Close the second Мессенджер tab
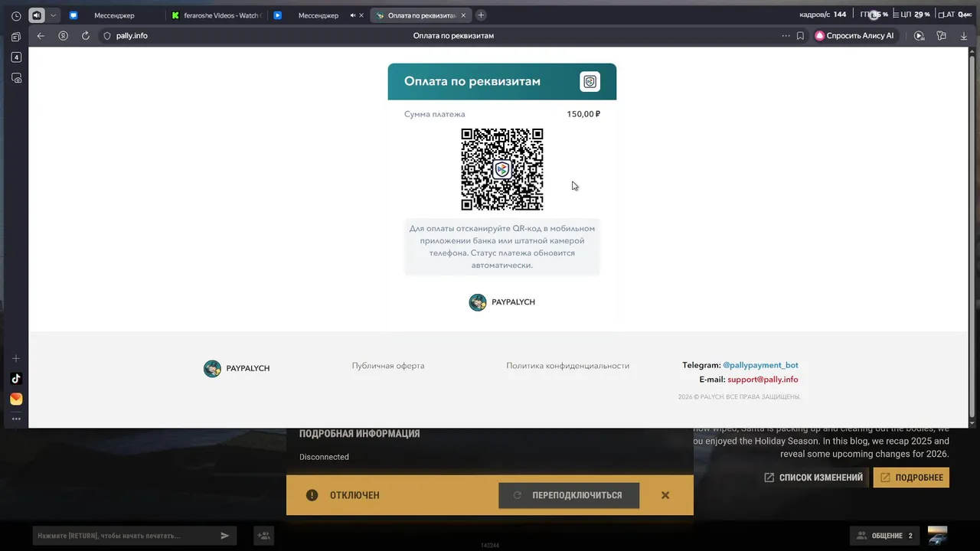This screenshot has width=980, height=551. pos(363,15)
